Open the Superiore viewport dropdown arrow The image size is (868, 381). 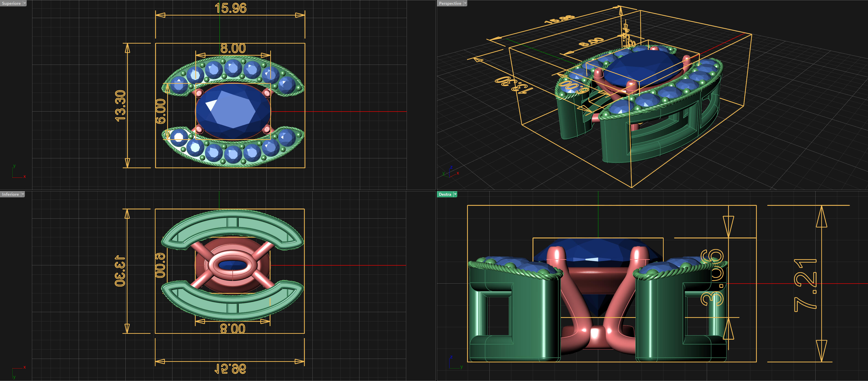[25, 3]
